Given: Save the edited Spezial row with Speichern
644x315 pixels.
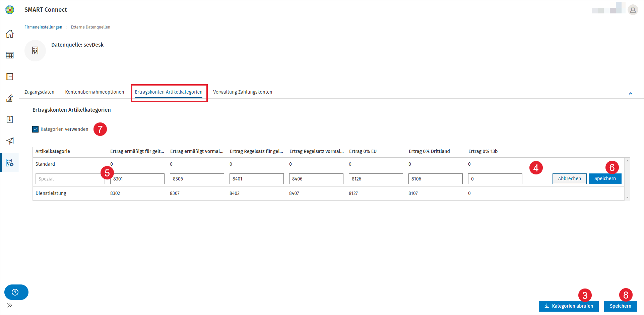Looking at the screenshot, I should (x=605, y=179).
